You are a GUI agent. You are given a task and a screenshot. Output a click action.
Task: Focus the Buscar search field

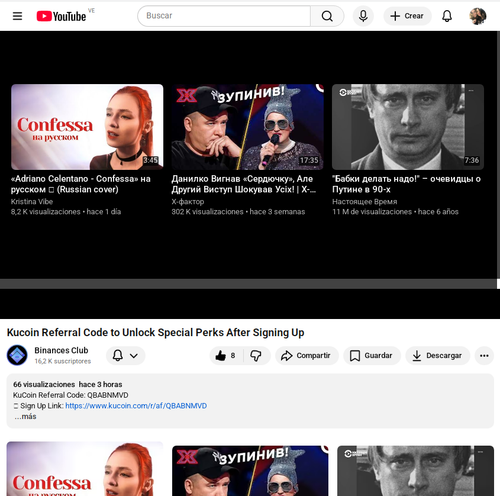tap(224, 16)
